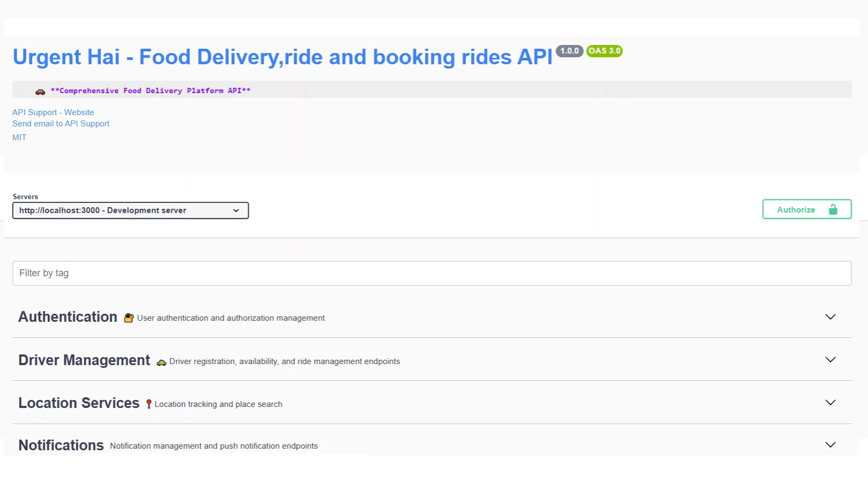Select the Driver Management tag heading
The width and height of the screenshot is (868, 499).
click(x=84, y=360)
